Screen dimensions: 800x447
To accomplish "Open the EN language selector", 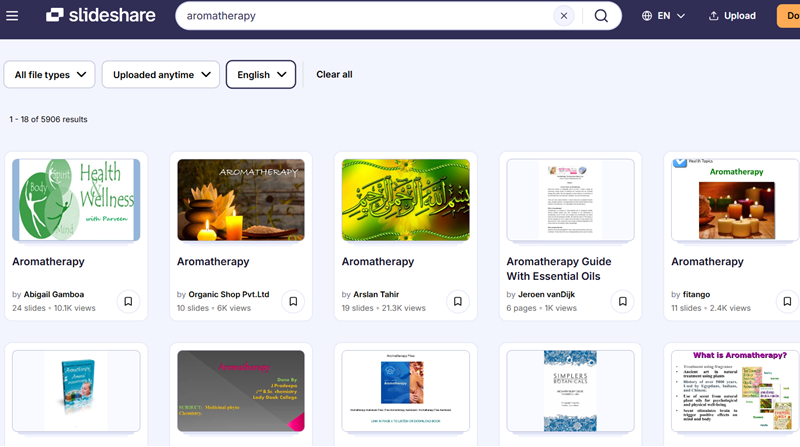I will pos(664,16).
